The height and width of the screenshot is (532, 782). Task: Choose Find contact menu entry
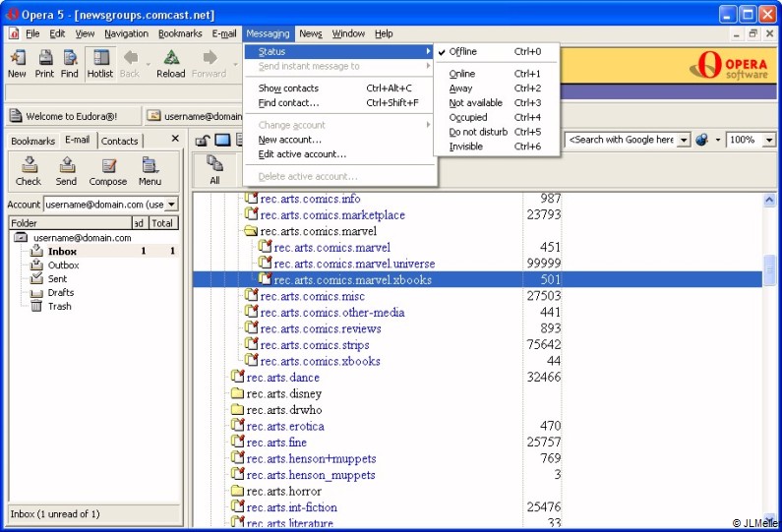click(x=338, y=102)
